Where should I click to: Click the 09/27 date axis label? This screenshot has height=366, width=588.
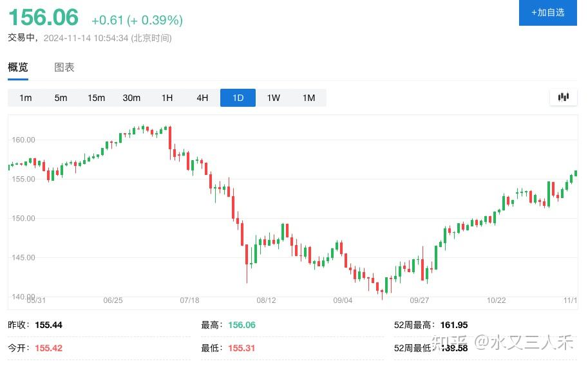pyautogui.click(x=419, y=300)
